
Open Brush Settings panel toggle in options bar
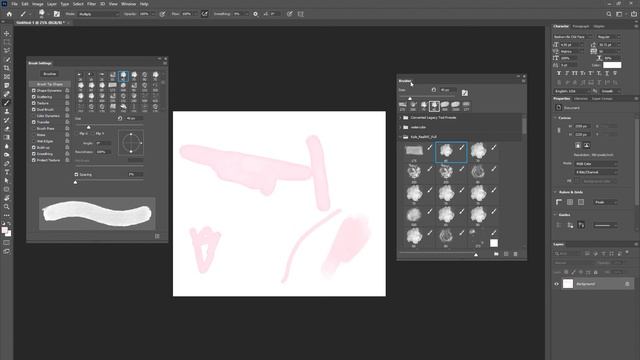pyautogui.click(x=57, y=14)
